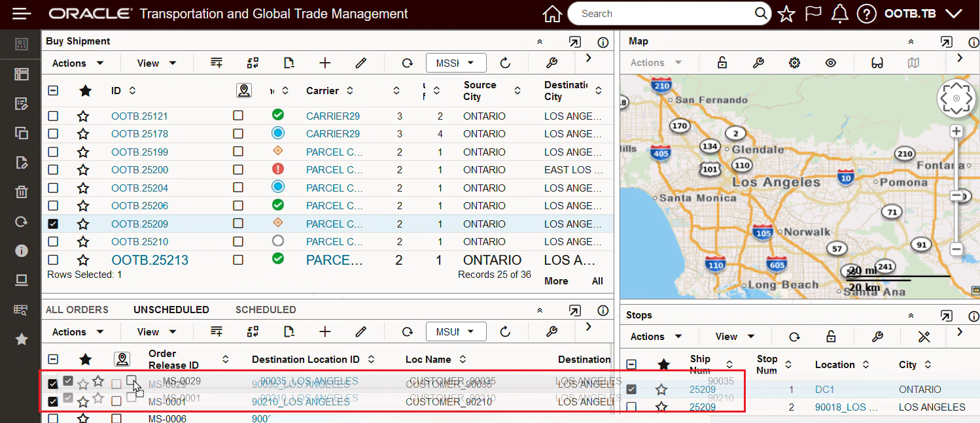
Task: Click More records link
Action: pos(556,281)
